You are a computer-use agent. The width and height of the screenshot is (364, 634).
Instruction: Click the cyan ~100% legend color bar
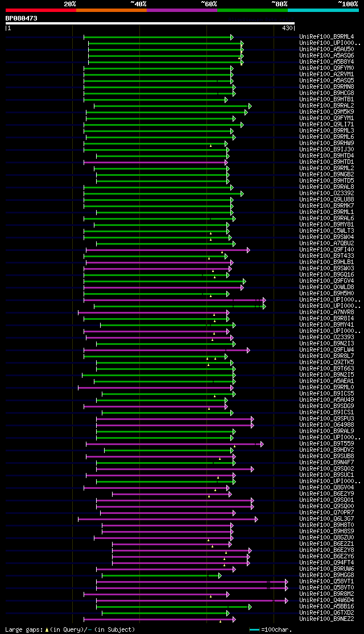tap(323, 10)
